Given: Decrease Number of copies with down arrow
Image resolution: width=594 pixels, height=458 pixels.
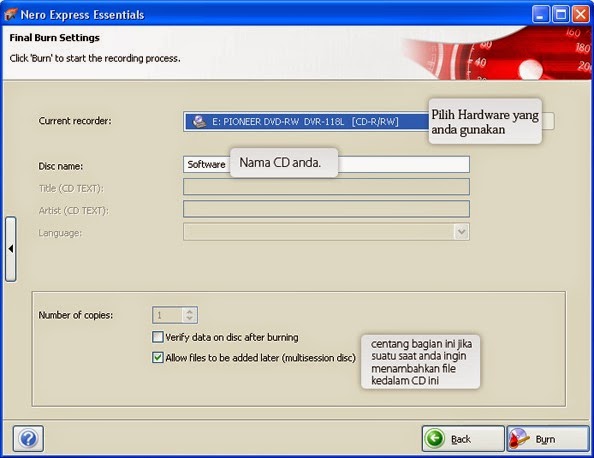Looking at the screenshot, I should click(x=189, y=319).
